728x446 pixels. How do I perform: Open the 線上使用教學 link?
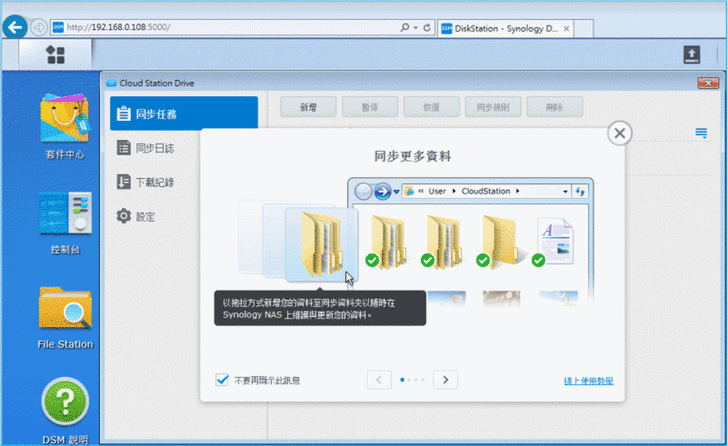[588, 381]
